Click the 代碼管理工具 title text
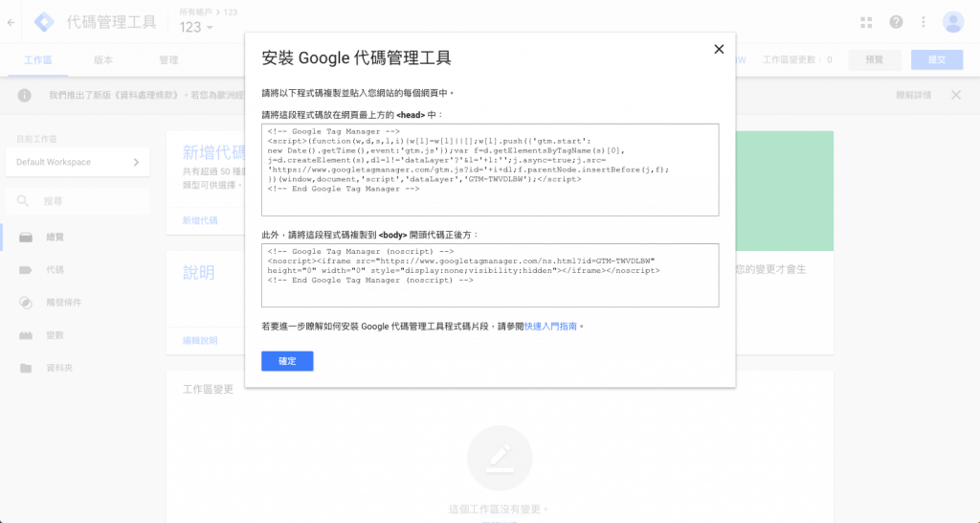This screenshot has height=523, width=980. pyautogui.click(x=111, y=23)
